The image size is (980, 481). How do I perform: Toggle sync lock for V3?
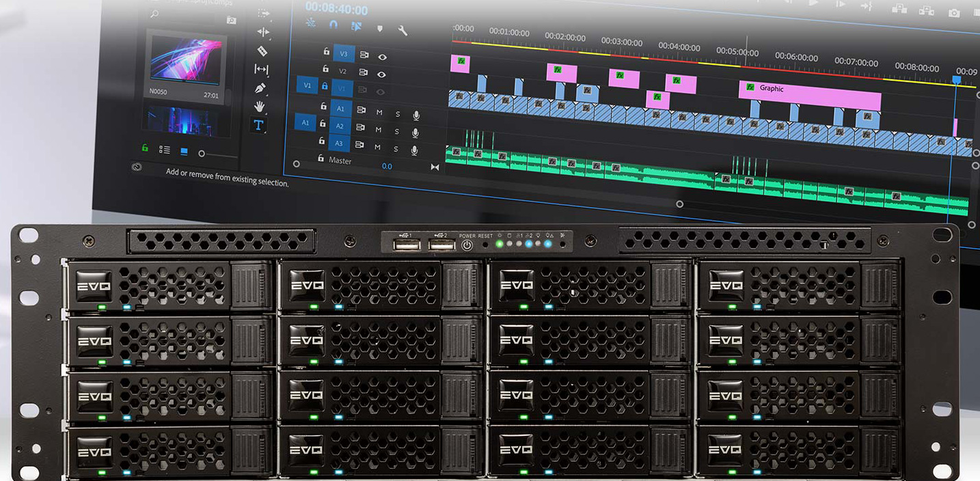[x=364, y=55]
